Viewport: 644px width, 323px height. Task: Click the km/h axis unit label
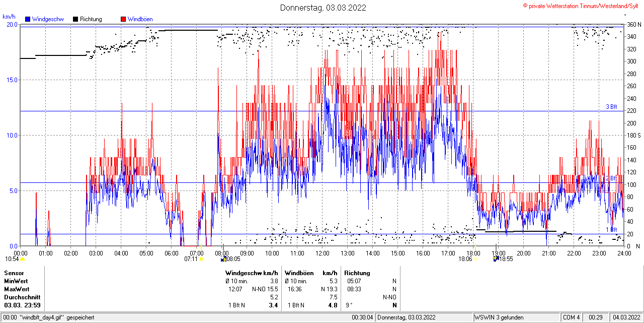tap(9, 17)
